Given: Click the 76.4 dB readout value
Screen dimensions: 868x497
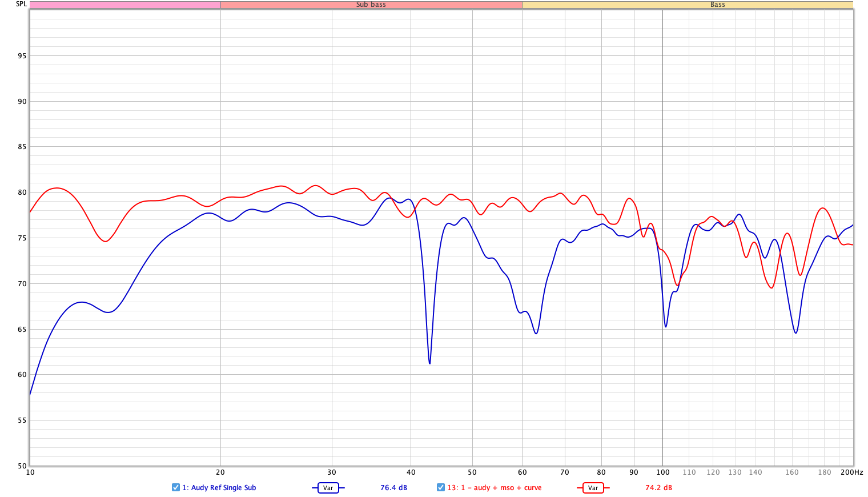Looking at the screenshot, I should [394, 488].
